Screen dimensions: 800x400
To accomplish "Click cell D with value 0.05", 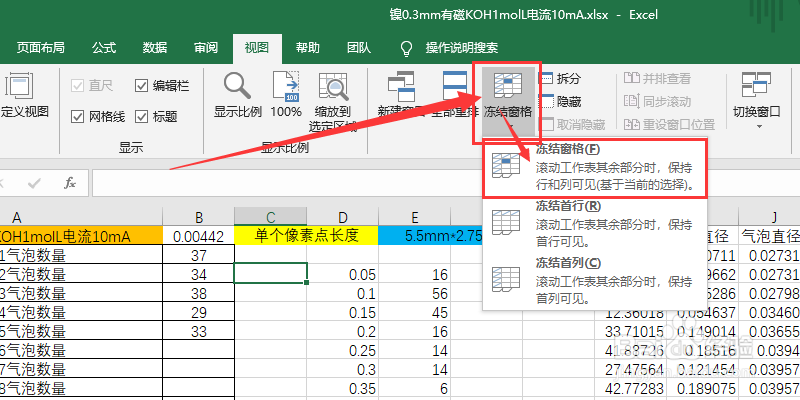I will click(x=342, y=273).
